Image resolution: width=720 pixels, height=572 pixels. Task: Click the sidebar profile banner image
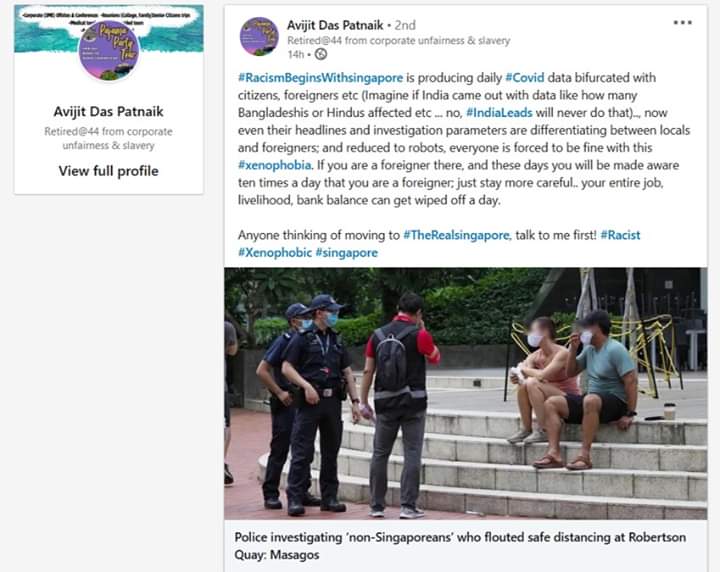coord(109,28)
